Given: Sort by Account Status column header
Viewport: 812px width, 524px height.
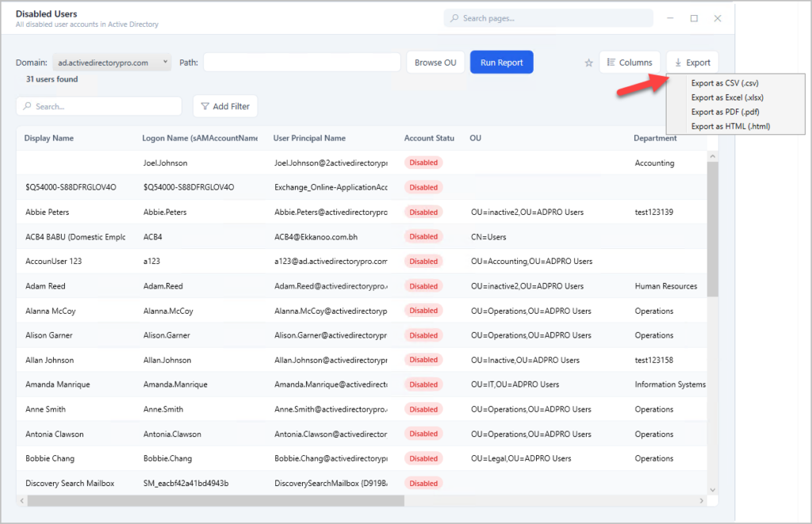Looking at the screenshot, I should (x=429, y=138).
